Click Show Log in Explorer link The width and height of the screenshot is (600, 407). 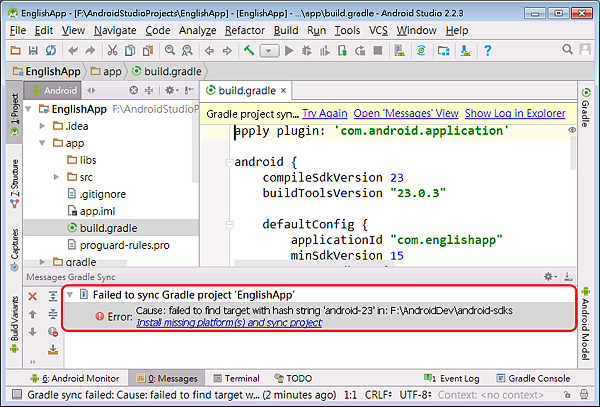coord(515,114)
